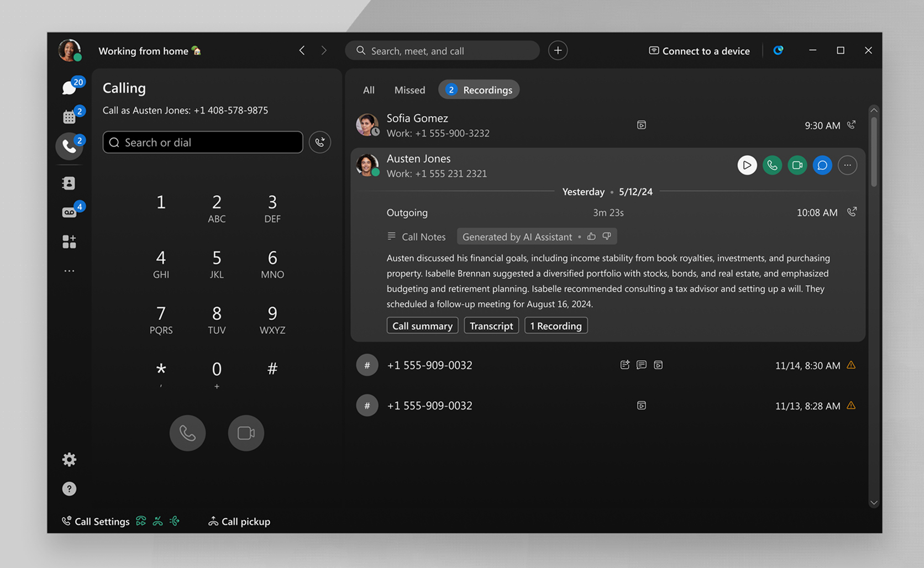Viewport: 924px width, 568px height.
Task: Switch to the All calls tab
Action: [x=369, y=90]
